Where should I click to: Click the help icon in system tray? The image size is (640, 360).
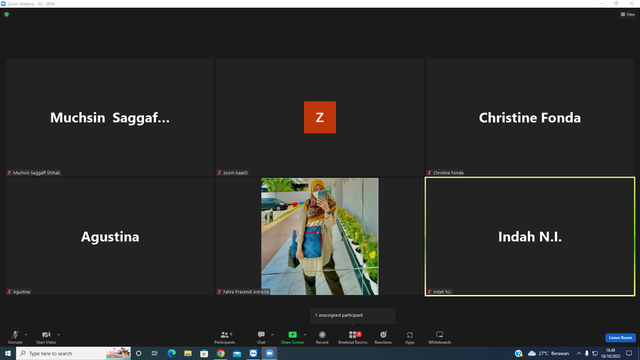[518, 353]
